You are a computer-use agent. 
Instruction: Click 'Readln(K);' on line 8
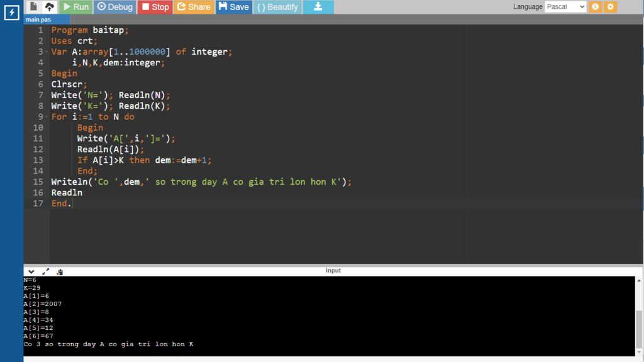coord(144,106)
